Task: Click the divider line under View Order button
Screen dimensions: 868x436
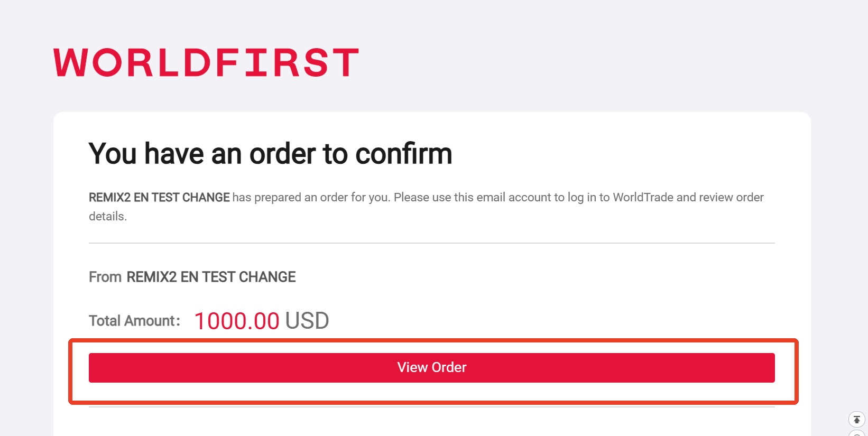Action: tap(431, 407)
